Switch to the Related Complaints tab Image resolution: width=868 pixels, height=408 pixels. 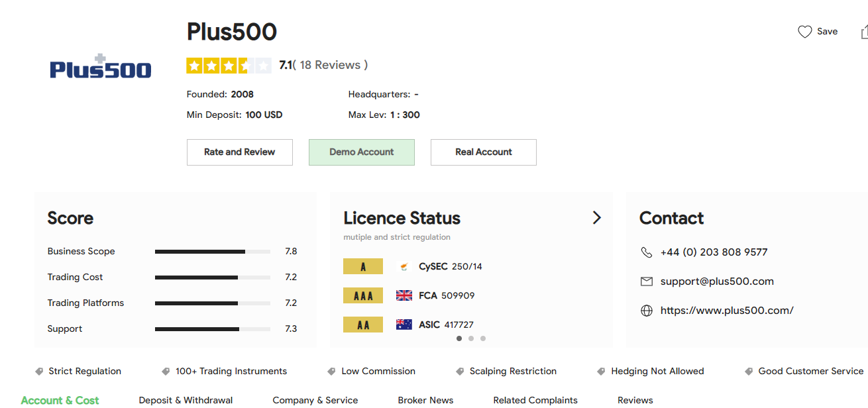(x=535, y=401)
